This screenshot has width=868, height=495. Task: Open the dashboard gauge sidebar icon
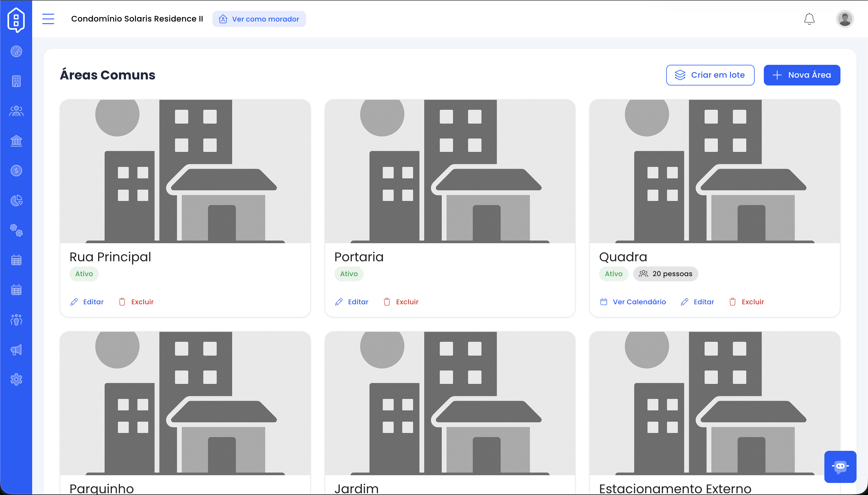point(16,51)
